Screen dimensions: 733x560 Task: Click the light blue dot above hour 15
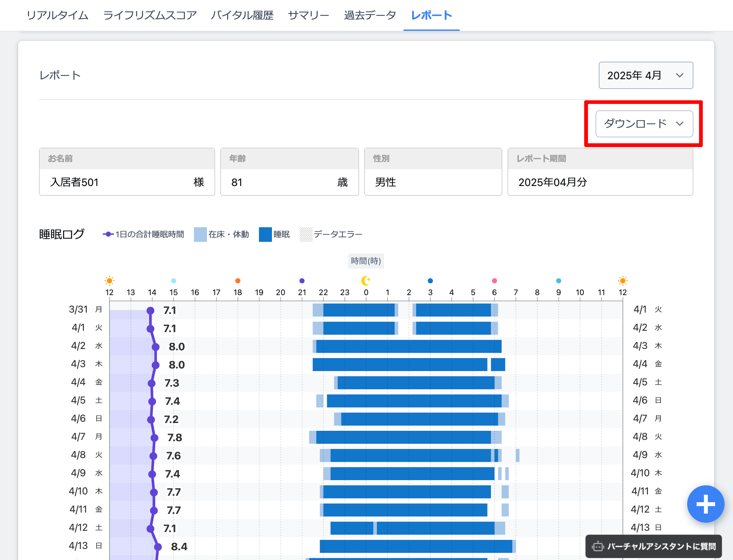pyautogui.click(x=174, y=281)
